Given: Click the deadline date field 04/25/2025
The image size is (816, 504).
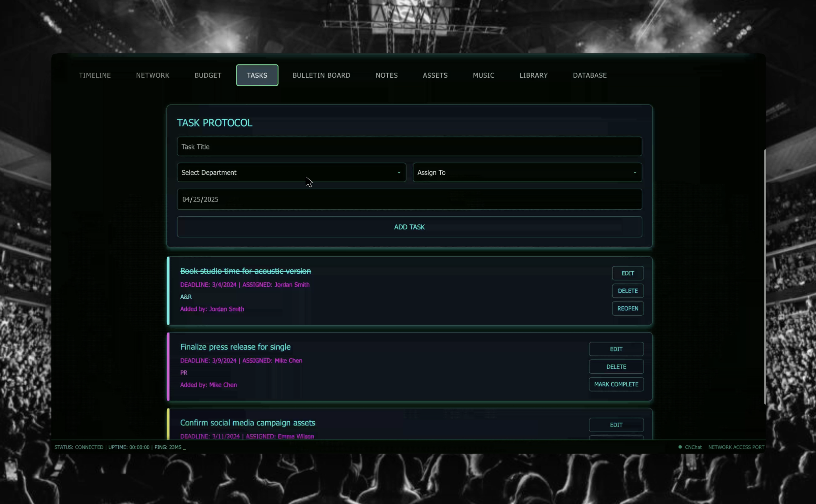Looking at the screenshot, I should [x=409, y=199].
